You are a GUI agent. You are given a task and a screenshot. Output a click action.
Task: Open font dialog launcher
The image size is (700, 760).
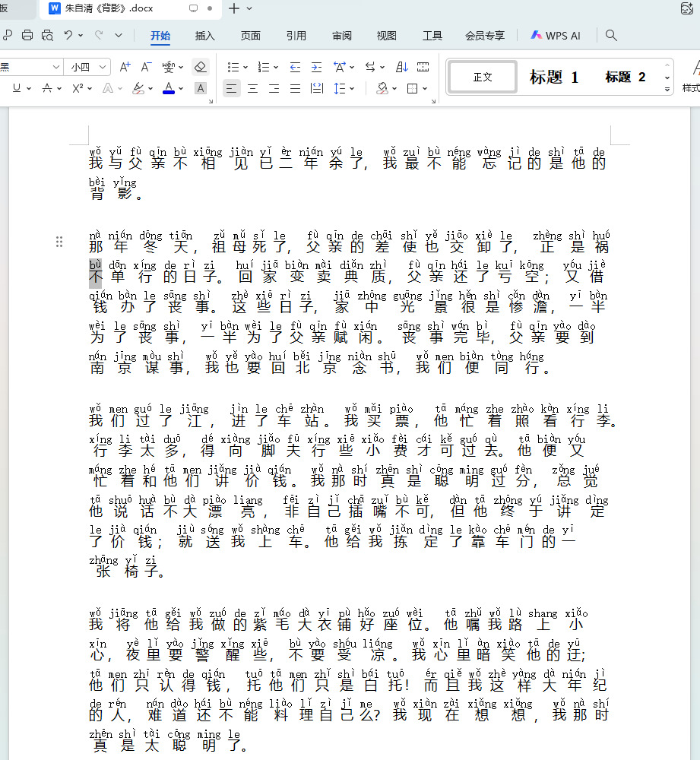211,101
